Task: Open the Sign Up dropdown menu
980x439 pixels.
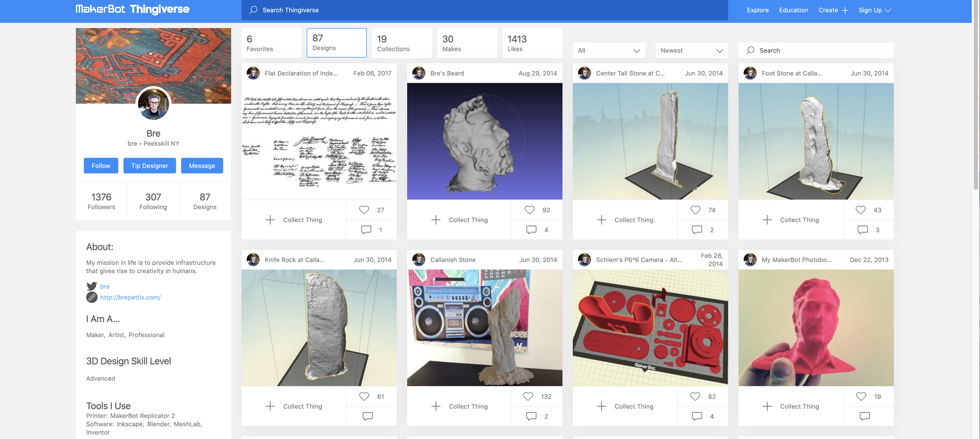Action: click(875, 10)
